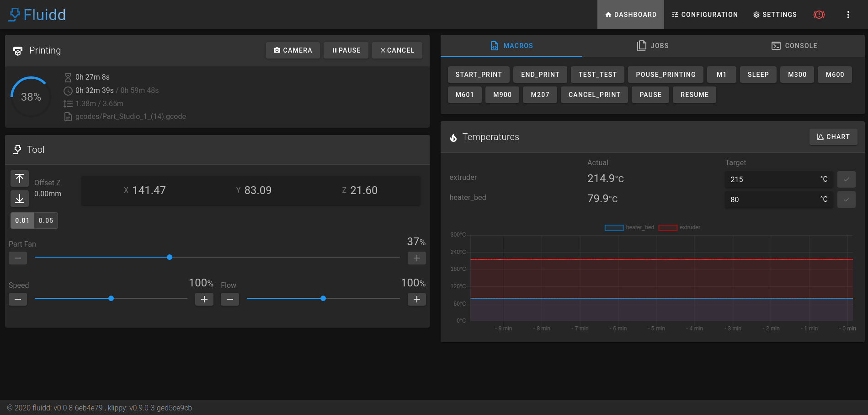The height and width of the screenshot is (415, 868).
Task: Toggle the temperature Chart button
Action: tap(833, 137)
